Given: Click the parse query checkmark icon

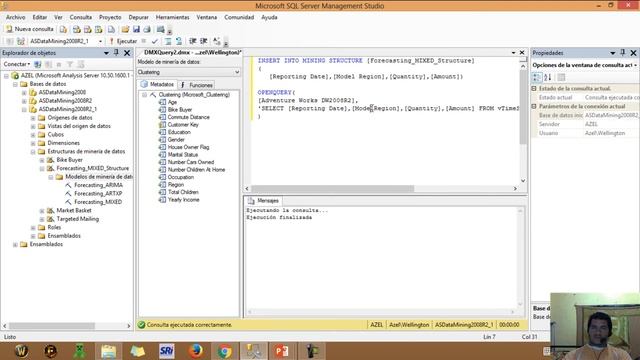Looking at the screenshot, I should coord(154,41).
